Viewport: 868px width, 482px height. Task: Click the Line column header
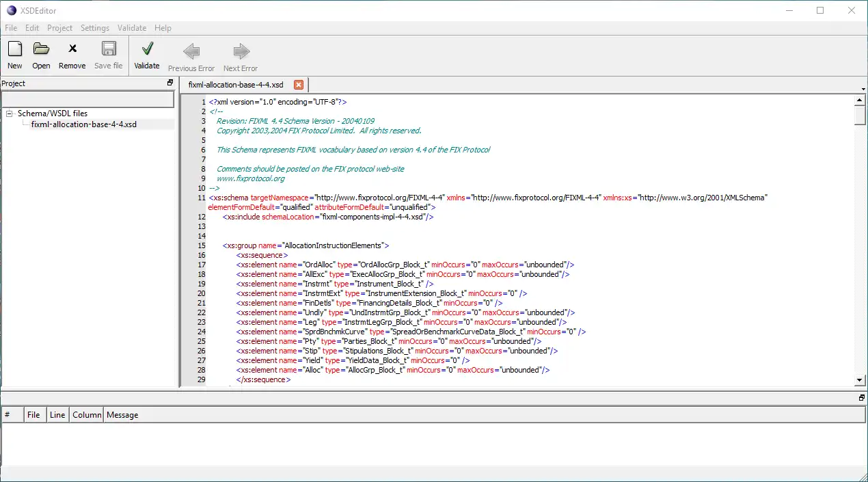57,415
